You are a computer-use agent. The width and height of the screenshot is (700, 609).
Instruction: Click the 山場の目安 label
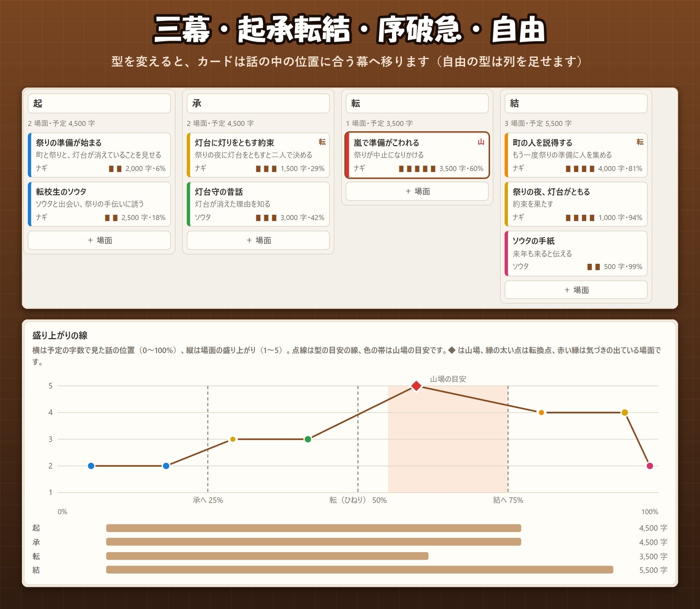[x=448, y=379]
